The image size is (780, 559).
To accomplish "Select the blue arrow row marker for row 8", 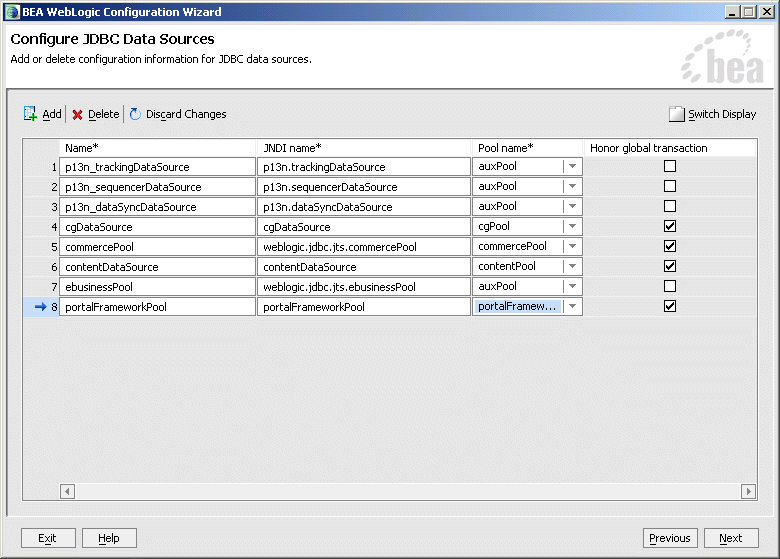I will pos(40,307).
